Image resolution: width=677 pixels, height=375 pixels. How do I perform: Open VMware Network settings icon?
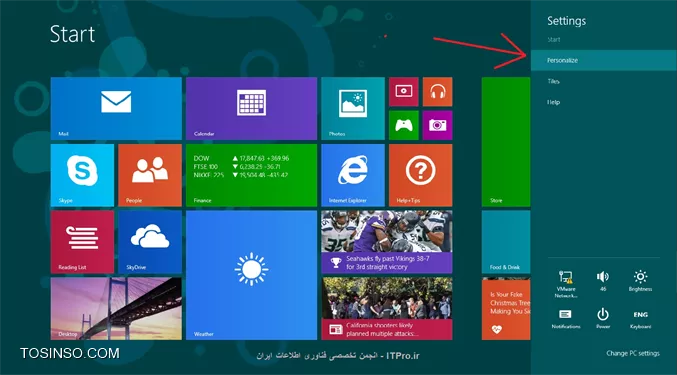pos(566,284)
